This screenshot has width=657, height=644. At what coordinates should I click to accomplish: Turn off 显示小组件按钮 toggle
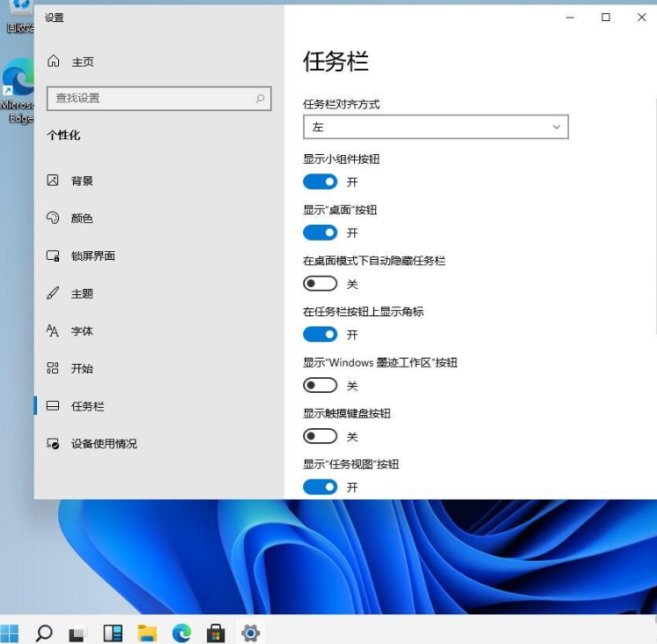(320, 182)
